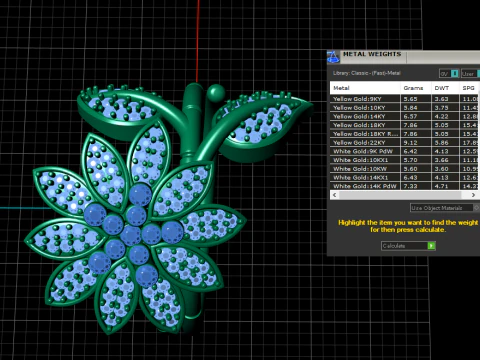
Task: Click the 5.86 DWT value
Action: click(x=441, y=143)
